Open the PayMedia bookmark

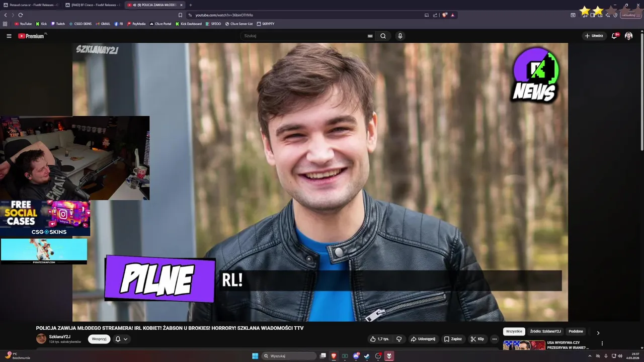136,24
